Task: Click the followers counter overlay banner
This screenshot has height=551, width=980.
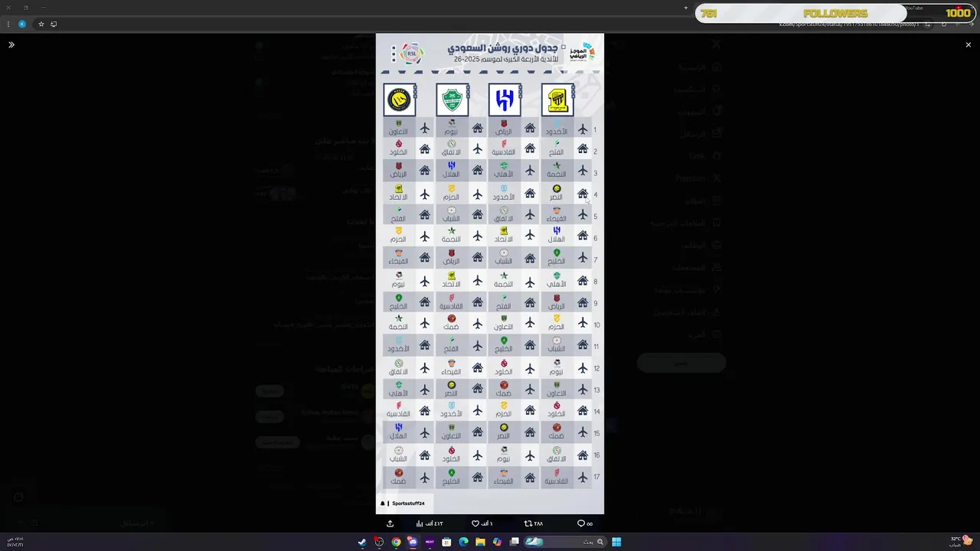Action: (x=835, y=13)
